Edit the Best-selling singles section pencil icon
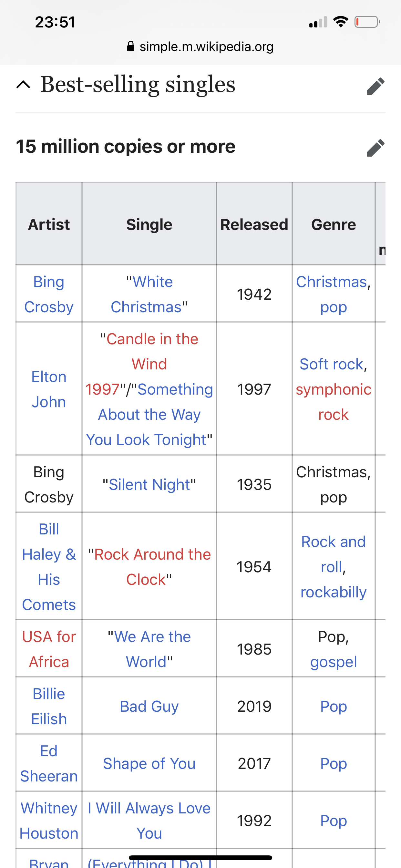This screenshot has height=868, width=401. pyautogui.click(x=375, y=86)
